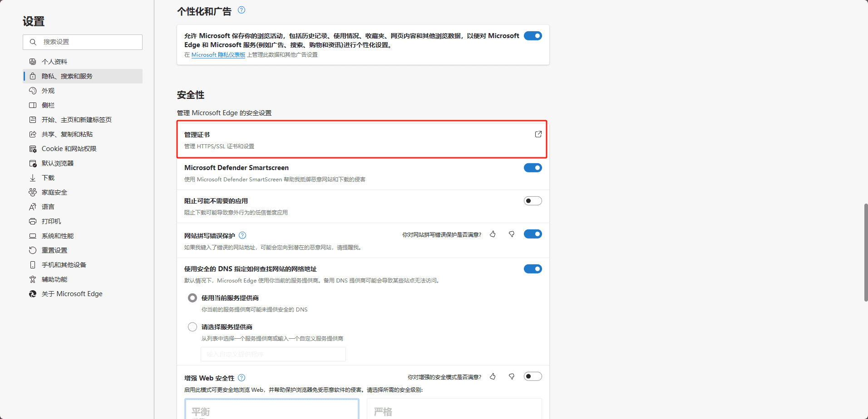Go to Cookie 和网站权限 section
Viewport: 868px width, 419px height.
point(83,149)
